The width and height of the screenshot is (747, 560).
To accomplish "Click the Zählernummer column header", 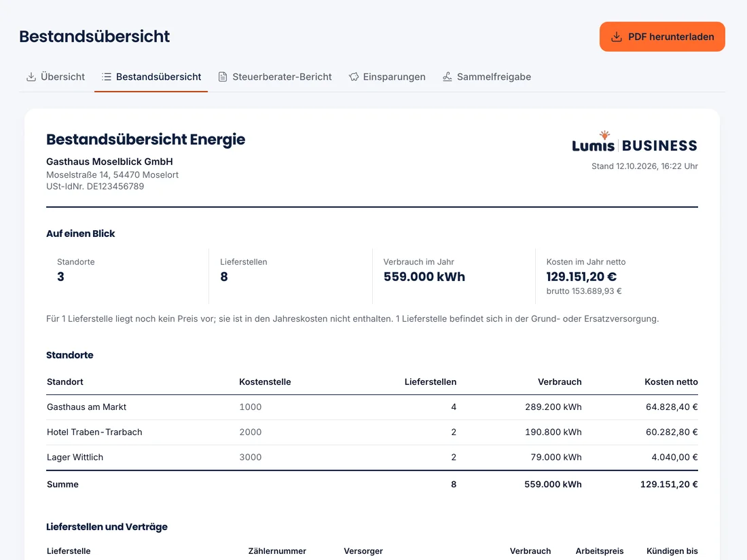I will (x=277, y=551).
